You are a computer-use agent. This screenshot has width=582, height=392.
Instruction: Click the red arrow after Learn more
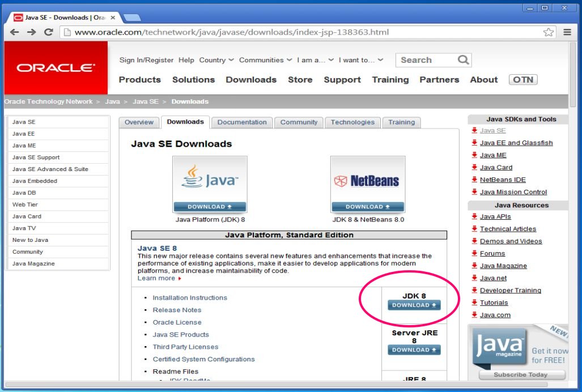pos(180,279)
